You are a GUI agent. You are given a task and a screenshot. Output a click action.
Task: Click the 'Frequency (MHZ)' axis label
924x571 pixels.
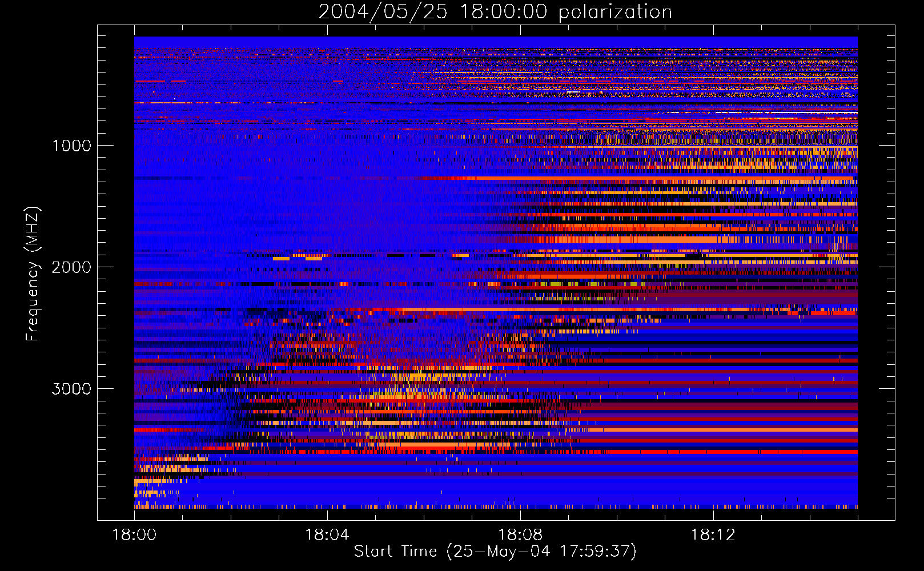pyautogui.click(x=33, y=274)
